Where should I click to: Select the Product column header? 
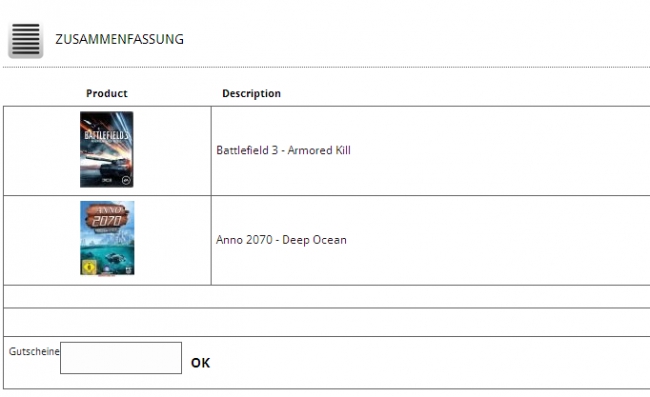(x=107, y=93)
